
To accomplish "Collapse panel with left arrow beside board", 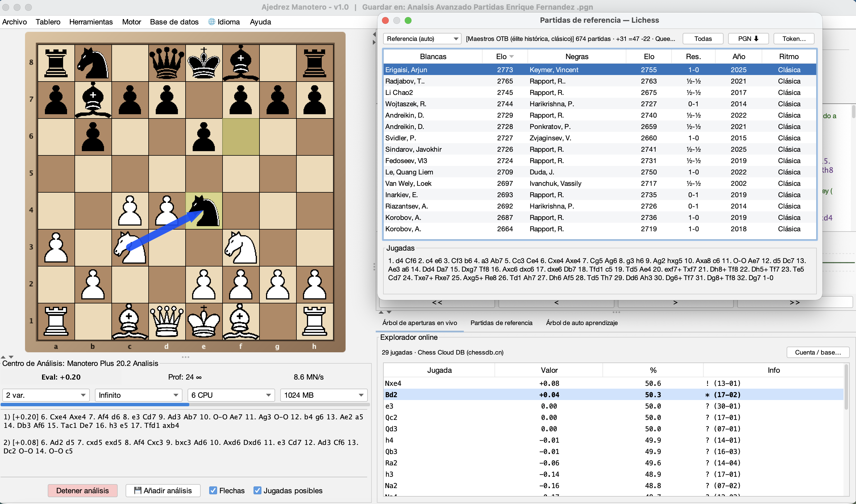I will 374,34.
